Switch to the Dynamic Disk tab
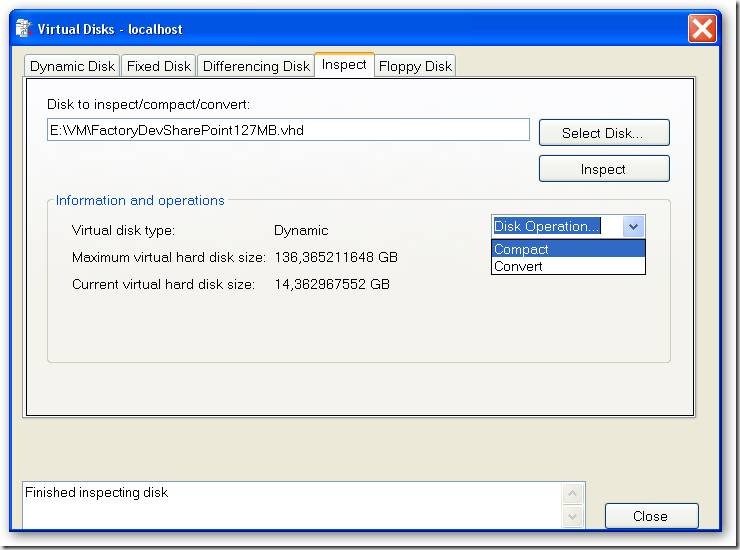Screen dimensions: 740x550 [72, 66]
